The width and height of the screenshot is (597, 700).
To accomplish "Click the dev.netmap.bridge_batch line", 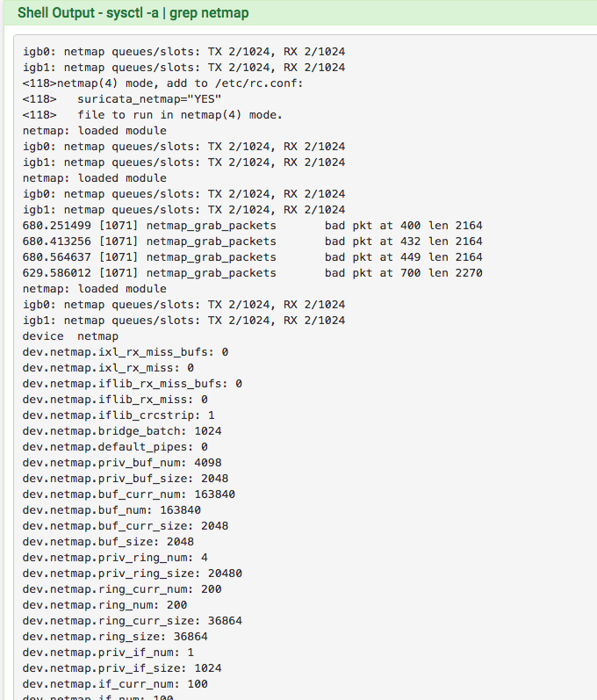I will pos(122,431).
